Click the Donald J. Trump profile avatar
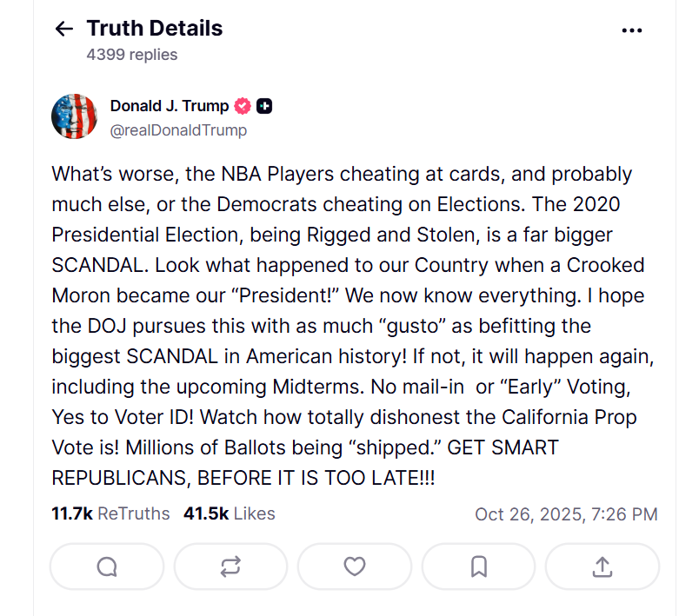The width and height of the screenshot is (699, 616). pyautogui.click(x=74, y=116)
